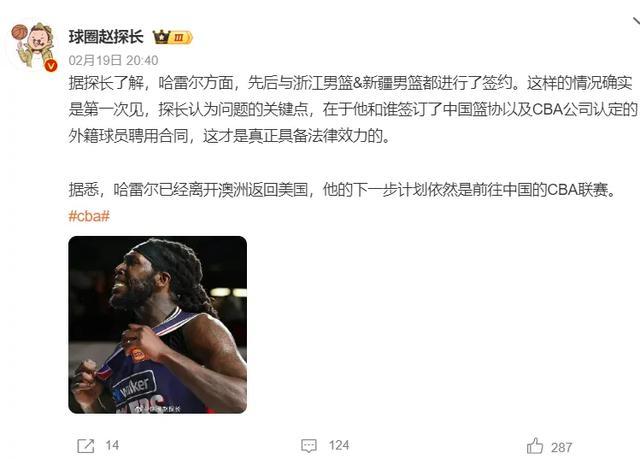Enlarge the basketball player photo thumbnail
The width and height of the screenshot is (640, 459).
pos(158,325)
